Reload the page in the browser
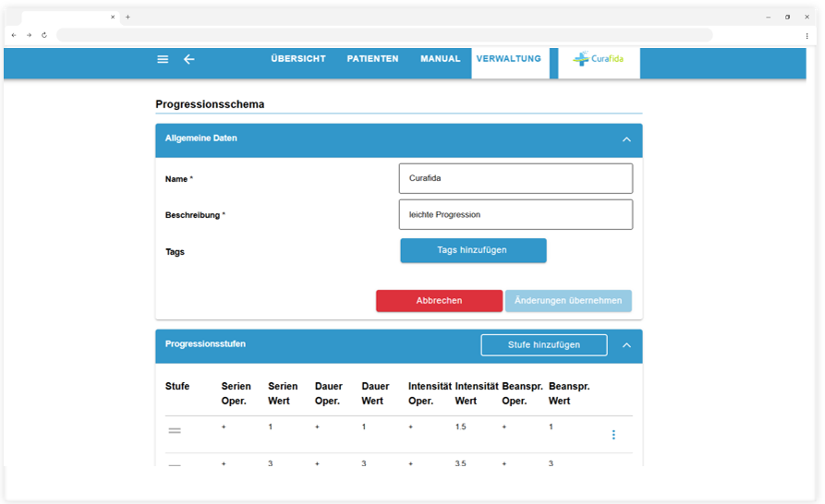The height and width of the screenshot is (504, 825). 44,35
